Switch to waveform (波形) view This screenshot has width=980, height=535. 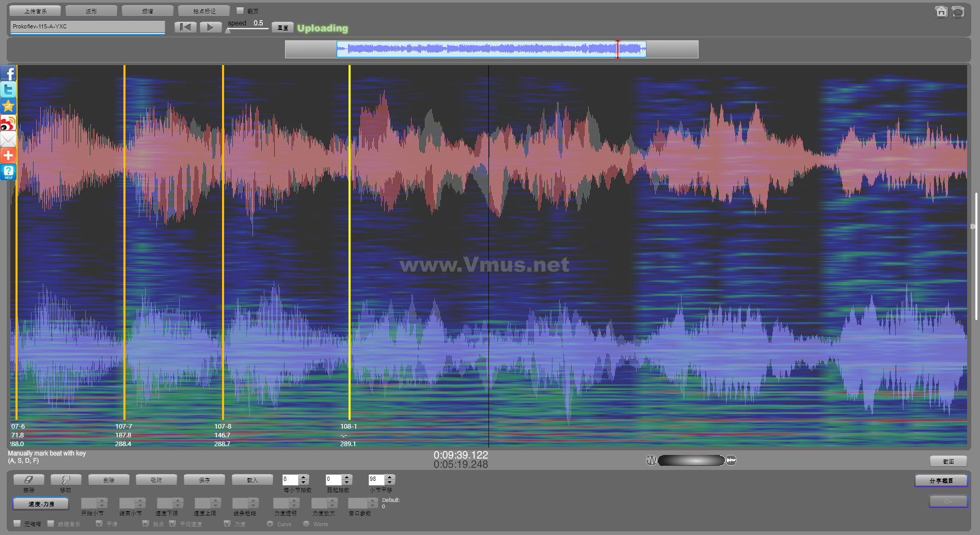click(91, 11)
